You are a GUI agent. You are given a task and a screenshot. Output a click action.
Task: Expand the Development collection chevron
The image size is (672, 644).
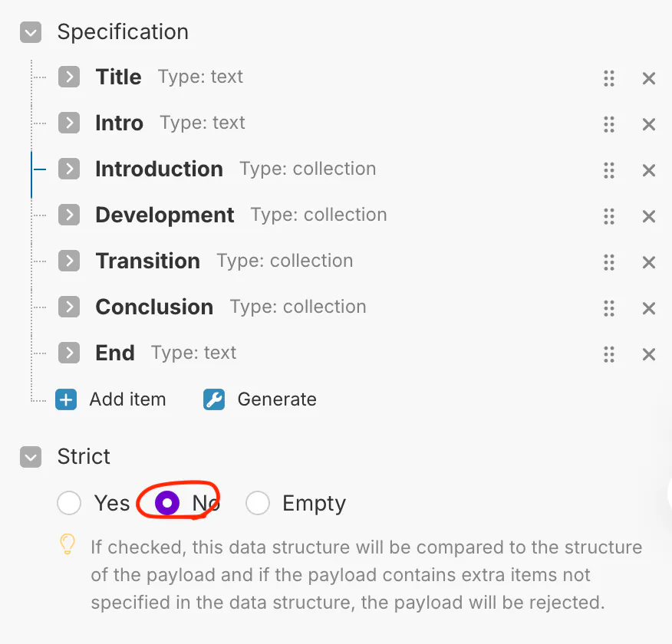69,215
